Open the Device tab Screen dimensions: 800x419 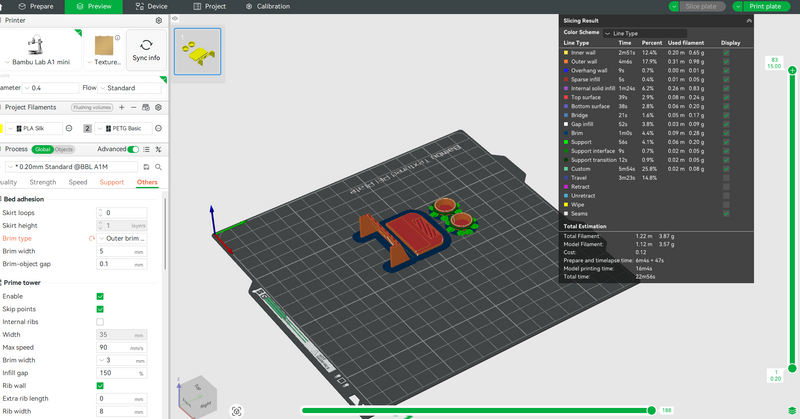(152, 7)
